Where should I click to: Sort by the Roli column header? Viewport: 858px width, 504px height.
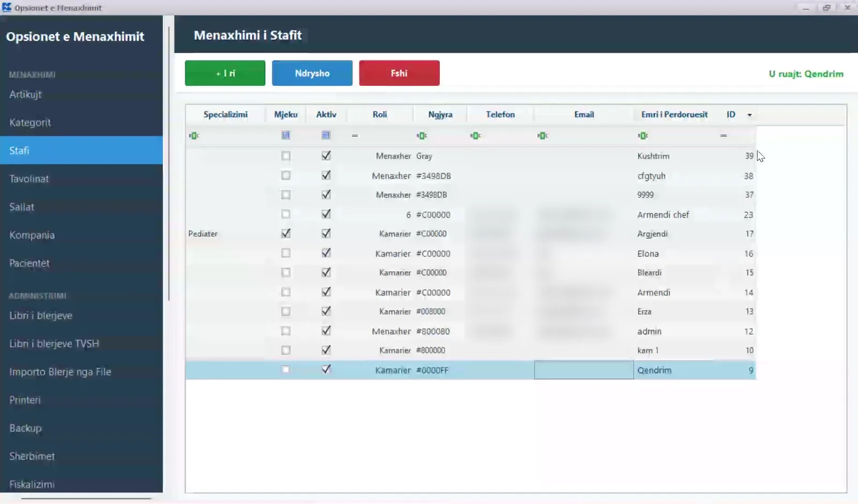click(380, 115)
